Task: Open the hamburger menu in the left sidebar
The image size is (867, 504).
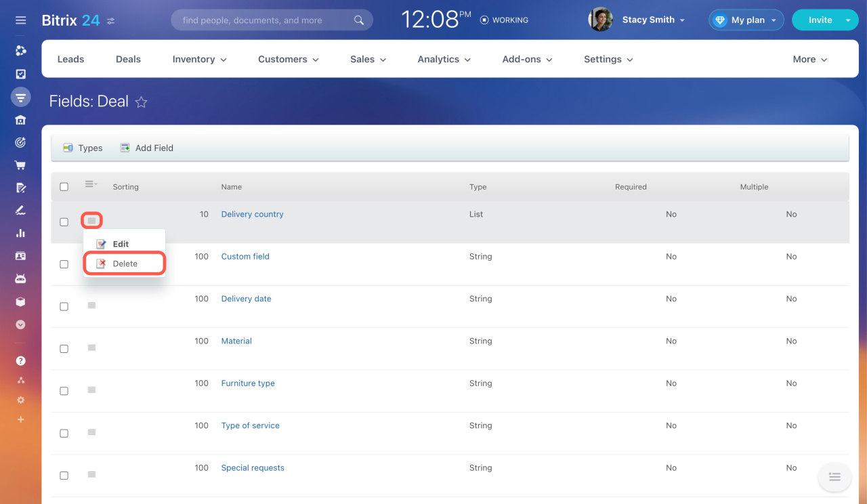Action: click(20, 20)
